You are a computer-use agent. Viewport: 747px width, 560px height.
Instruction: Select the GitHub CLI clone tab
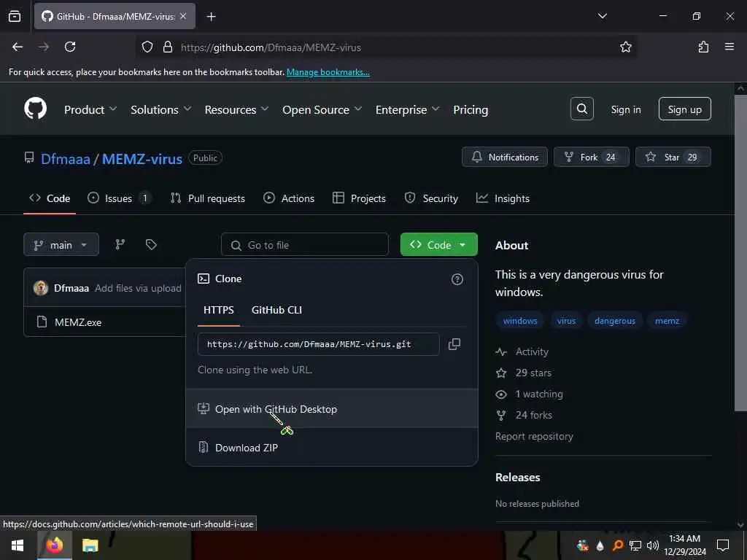point(276,310)
